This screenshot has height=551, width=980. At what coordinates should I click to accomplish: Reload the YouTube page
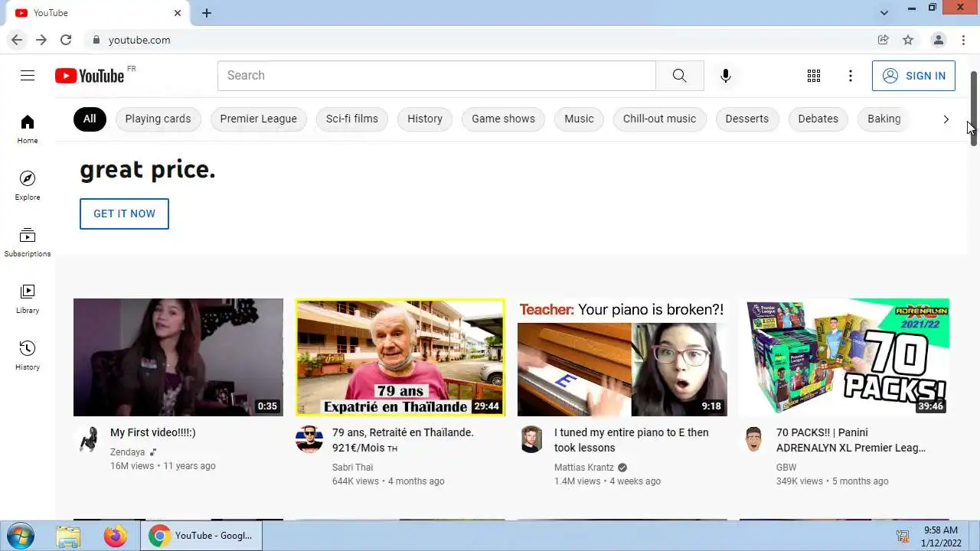66,40
